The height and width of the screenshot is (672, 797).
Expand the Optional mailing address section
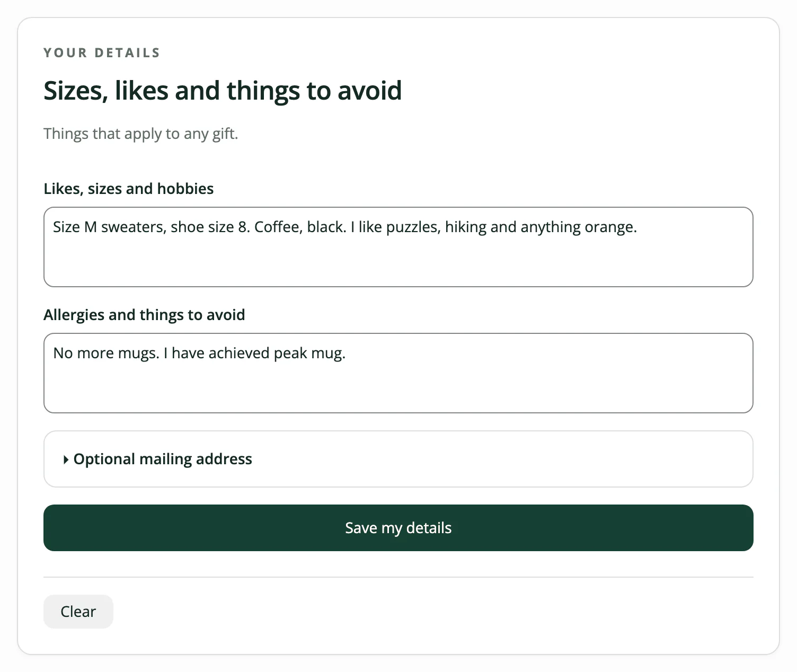(x=398, y=459)
